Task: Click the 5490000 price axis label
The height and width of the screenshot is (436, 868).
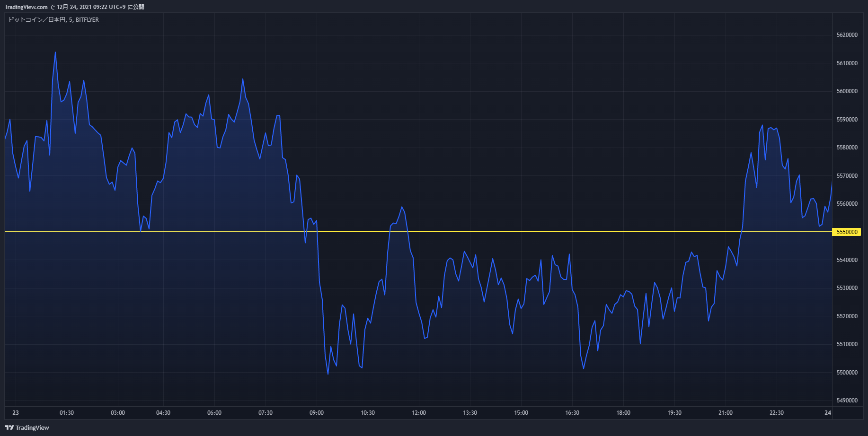Action: tap(847, 401)
